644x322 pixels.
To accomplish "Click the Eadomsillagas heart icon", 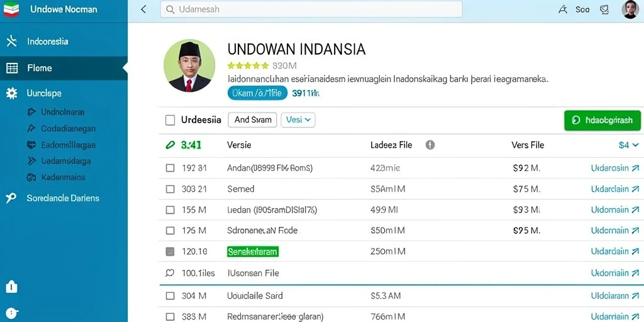I will (x=31, y=145).
